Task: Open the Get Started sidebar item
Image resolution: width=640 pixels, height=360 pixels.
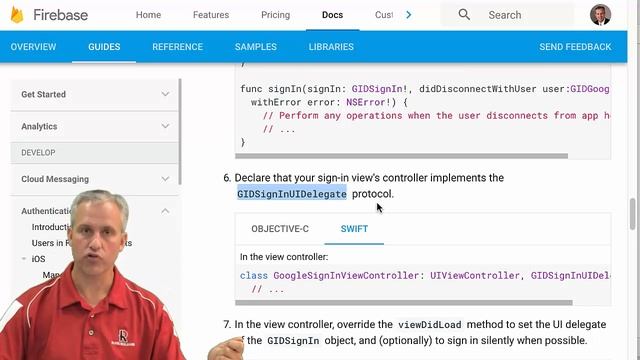Action: (x=43, y=94)
